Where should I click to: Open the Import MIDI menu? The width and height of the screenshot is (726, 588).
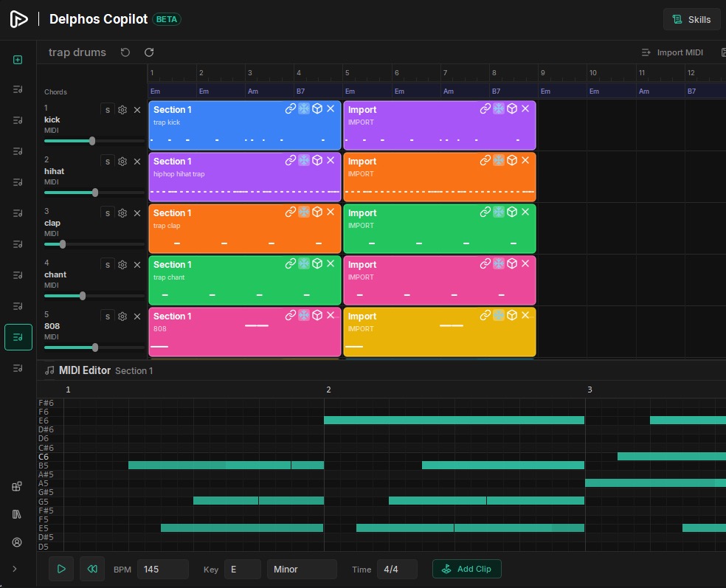tap(672, 52)
